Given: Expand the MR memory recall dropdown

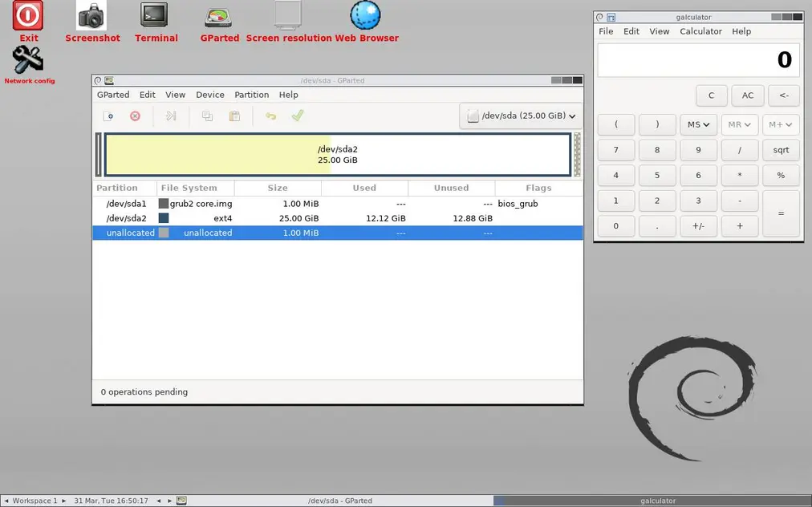Looking at the screenshot, I should 740,125.
